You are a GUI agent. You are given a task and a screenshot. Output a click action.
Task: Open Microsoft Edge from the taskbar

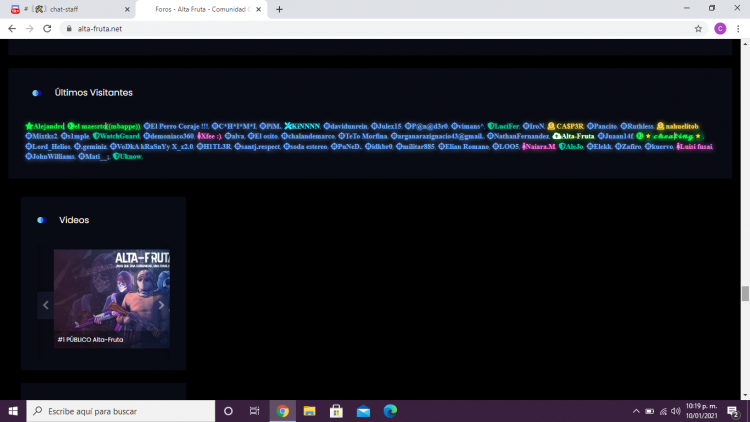(390, 411)
